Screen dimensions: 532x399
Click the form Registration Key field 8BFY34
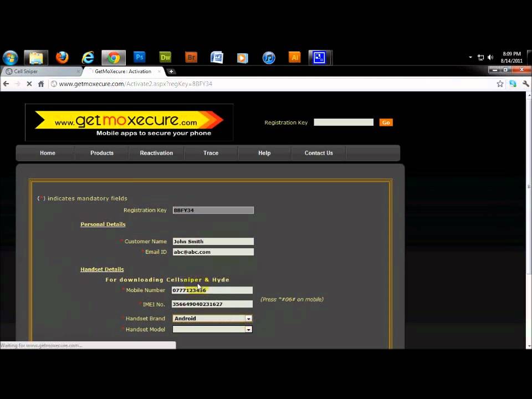point(213,211)
